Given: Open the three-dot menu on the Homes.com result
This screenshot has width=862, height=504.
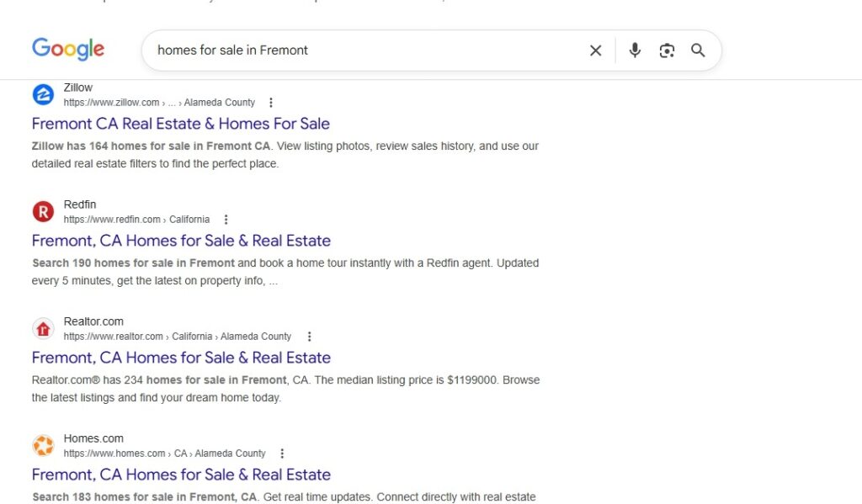Looking at the screenshot, I should [282, 452].
